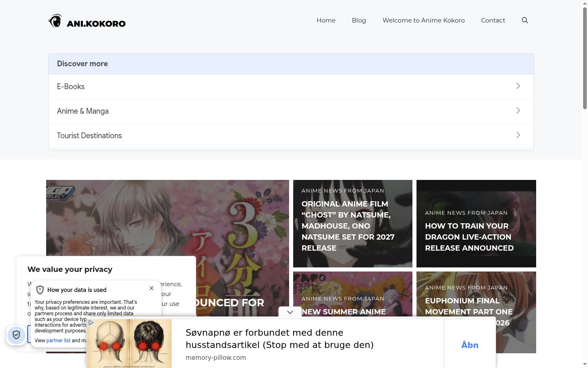588x368 pixels.
Task: Click the scrollbar down arrow
Action: [x=585, y=364]
